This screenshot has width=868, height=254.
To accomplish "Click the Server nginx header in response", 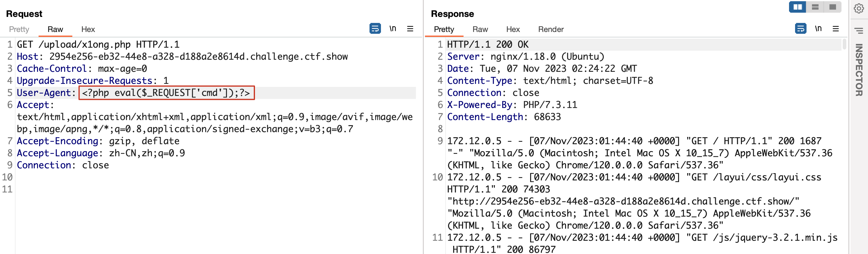I will [x=526, y=57].
